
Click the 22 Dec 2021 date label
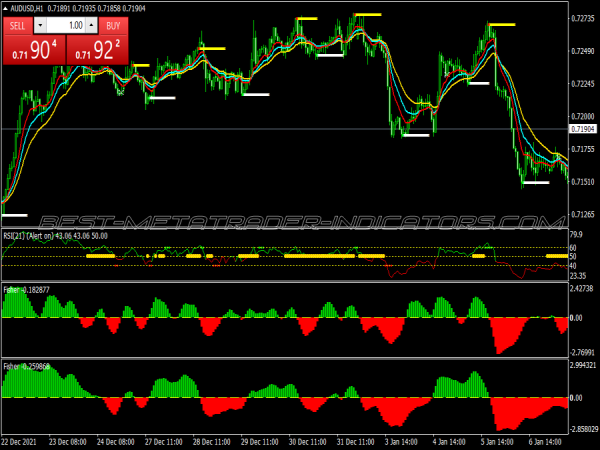pos(19,442)
